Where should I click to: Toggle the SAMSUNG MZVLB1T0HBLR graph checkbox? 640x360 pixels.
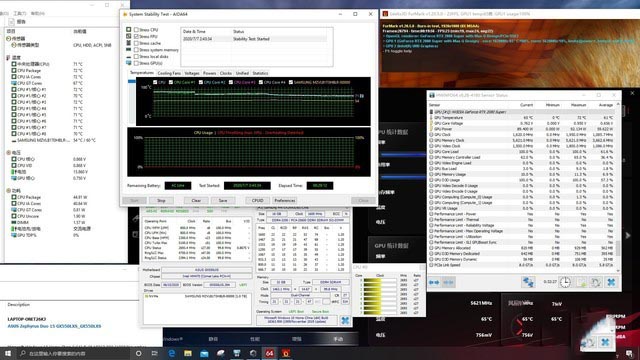click(x=291, y=82)
